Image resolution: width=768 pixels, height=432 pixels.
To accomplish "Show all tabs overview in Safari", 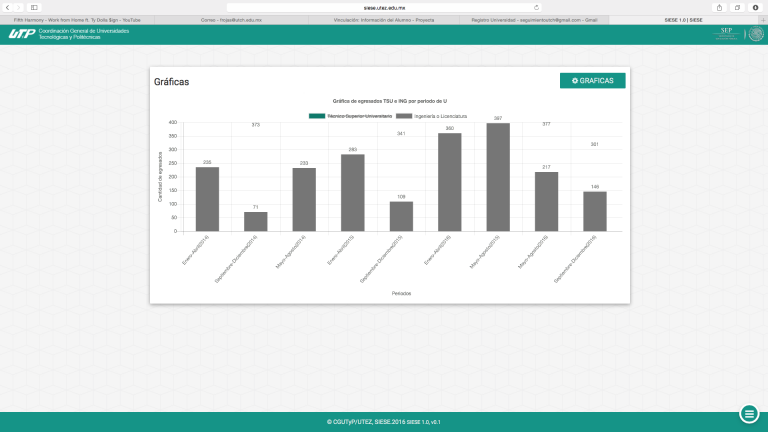I will pyautogui.click(x=737, y=7).
